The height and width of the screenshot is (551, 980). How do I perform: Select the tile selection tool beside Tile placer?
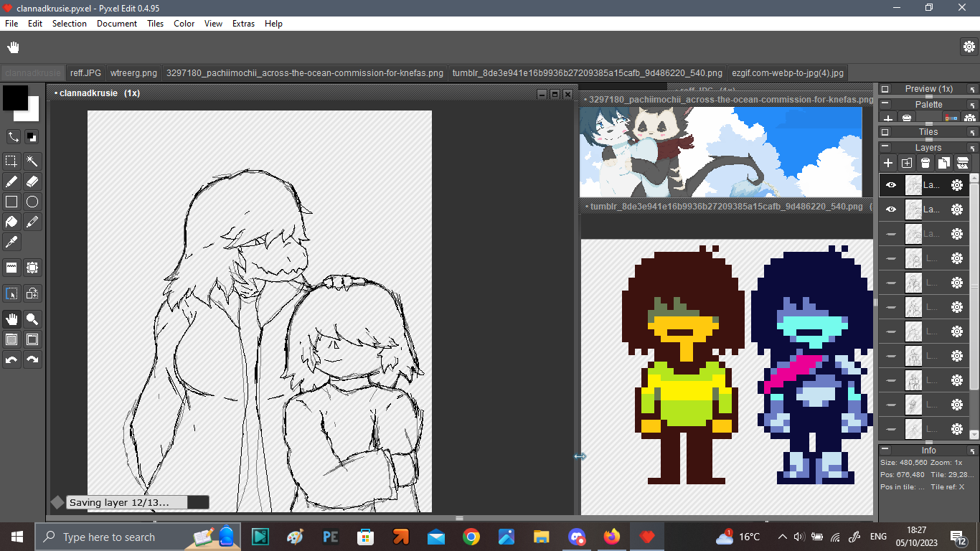[32, 268]
